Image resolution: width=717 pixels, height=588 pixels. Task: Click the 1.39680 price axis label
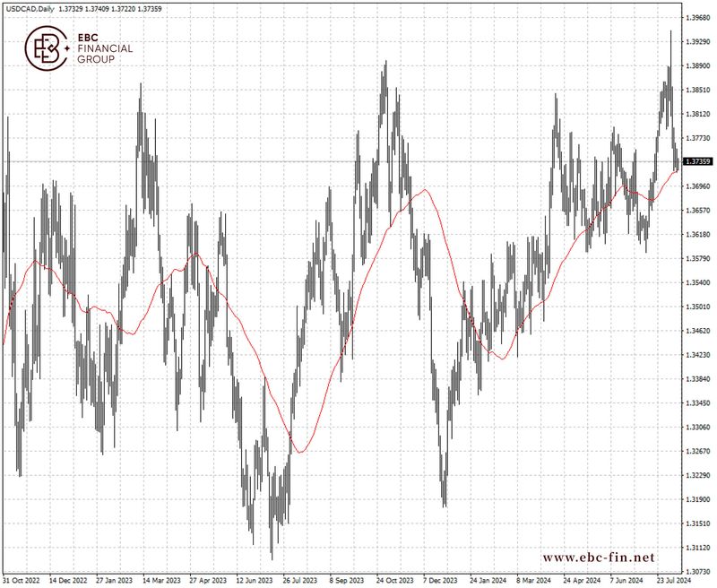(699, 18)
